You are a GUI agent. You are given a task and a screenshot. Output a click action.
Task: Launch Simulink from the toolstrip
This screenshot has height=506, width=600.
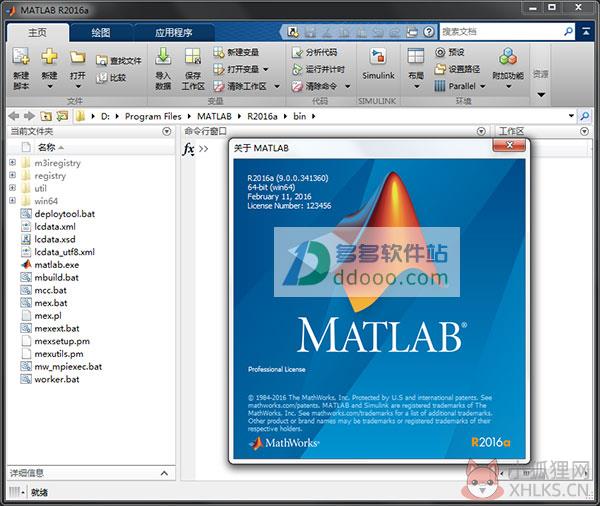[378, 64]
